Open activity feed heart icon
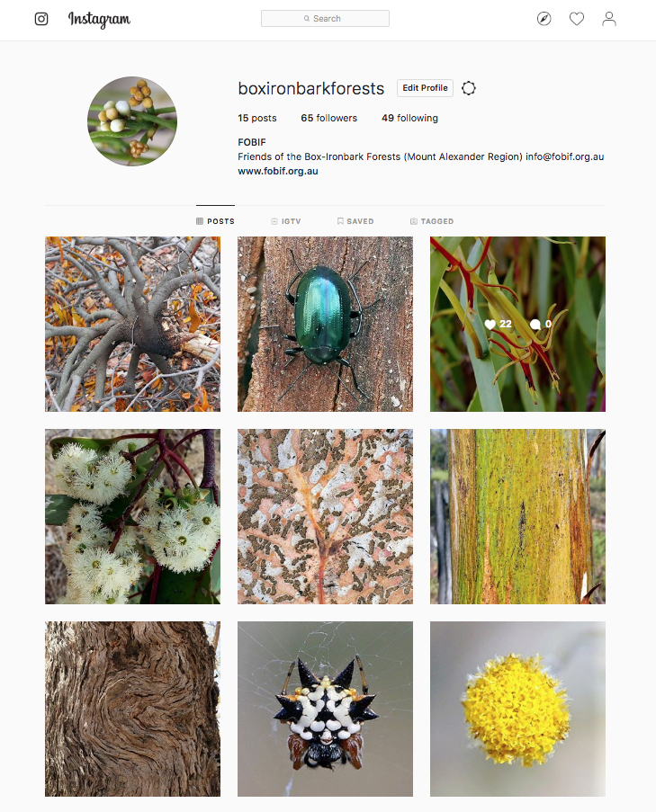The image size is (656, 812). coord(577,19)
